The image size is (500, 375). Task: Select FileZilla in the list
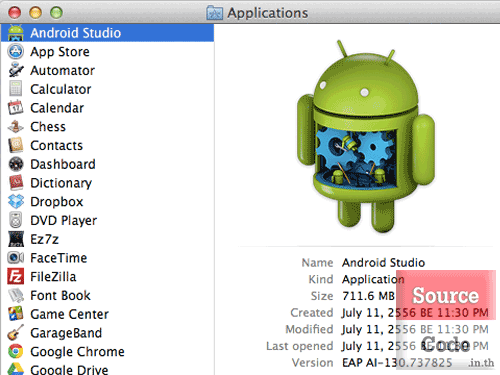(53, 277)
